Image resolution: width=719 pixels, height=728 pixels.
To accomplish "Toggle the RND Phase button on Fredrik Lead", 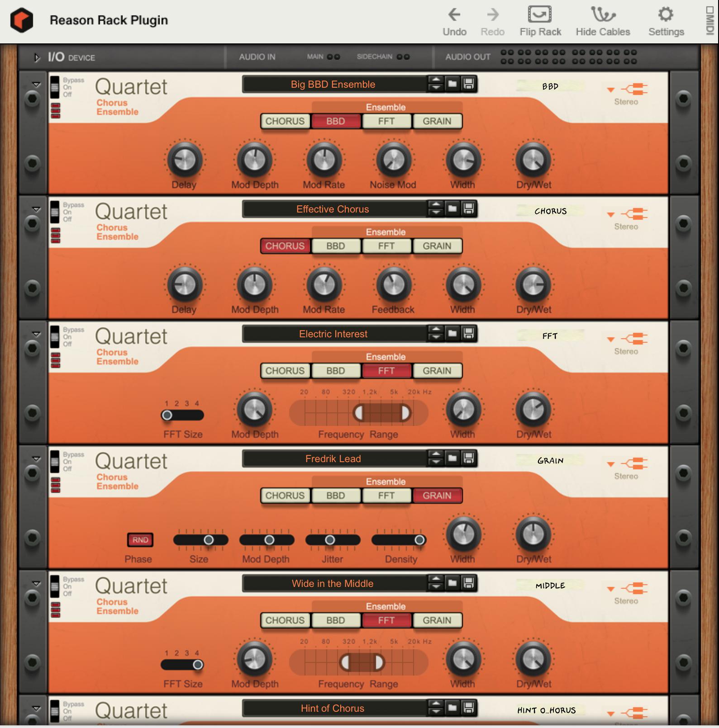I will pyautogui.click(x=140, y=539).
